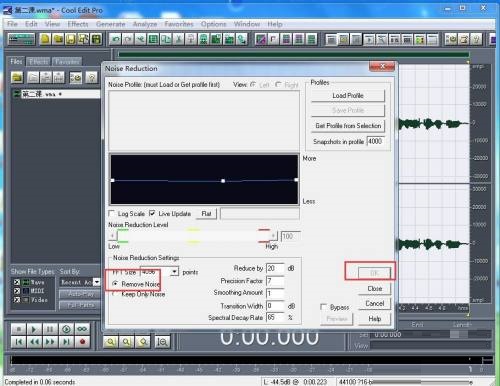Screen dimensions: 500x386
Task: Click the Open File folder icon in Files panel
Action: [x=17, y=78]
